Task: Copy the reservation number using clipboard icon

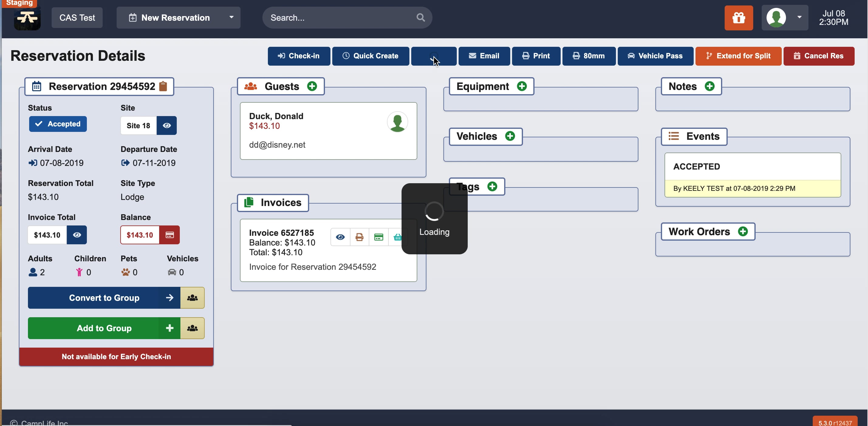Action: 163,87
